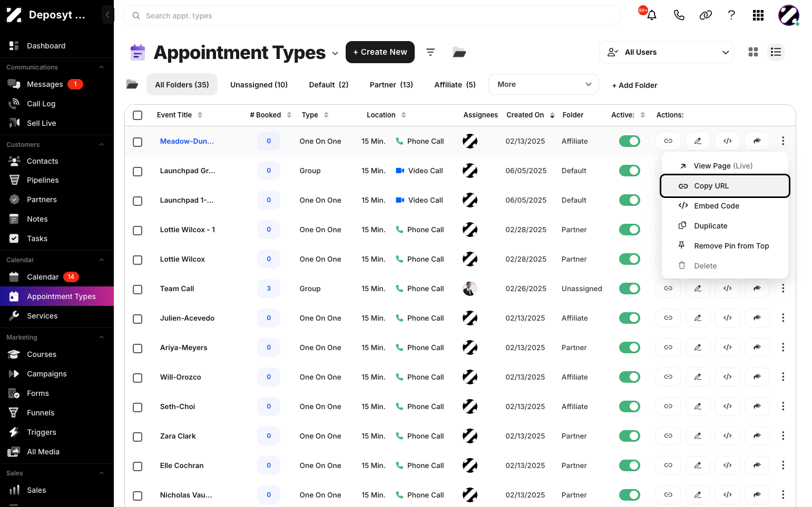The width and height of the screenshot is (812, 507).
Task: Open embed code icon for Ariya-Meyers row
Action: [728, 347]
